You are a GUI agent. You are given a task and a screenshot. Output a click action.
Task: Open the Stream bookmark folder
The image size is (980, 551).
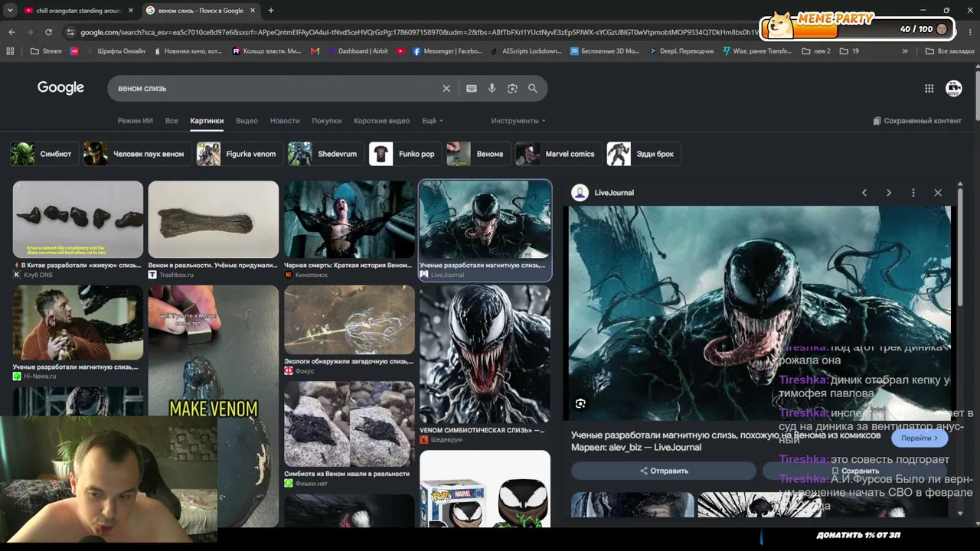click(x=46, y=51)
